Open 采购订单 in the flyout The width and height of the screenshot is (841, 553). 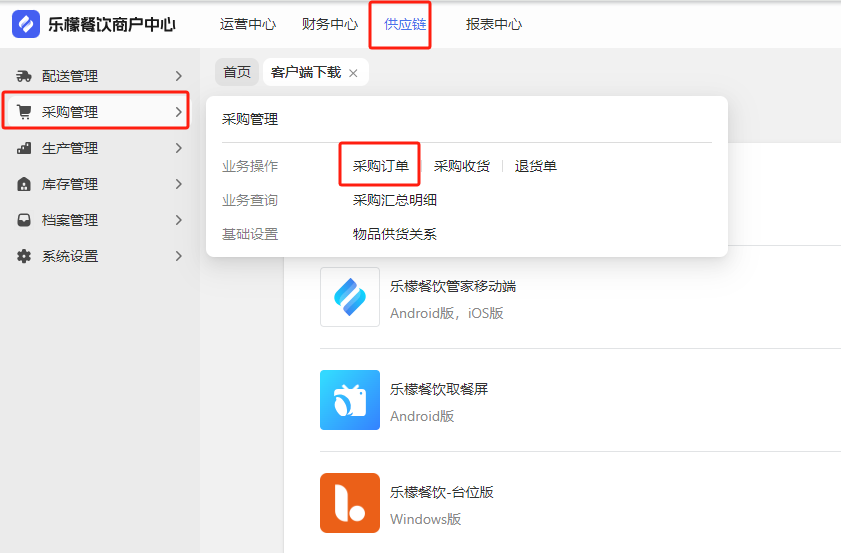pyautogui.click(x=380, y=166)
